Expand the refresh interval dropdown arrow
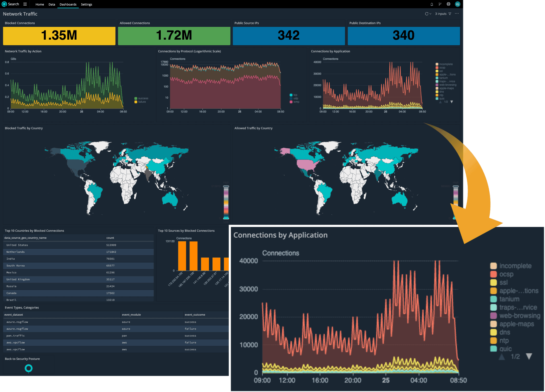Image resolution: width=545 pixels, height=392 pixels. [430, 14]
